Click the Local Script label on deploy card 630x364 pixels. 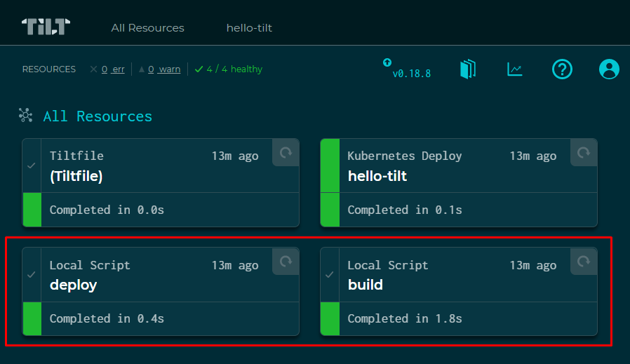90,265
